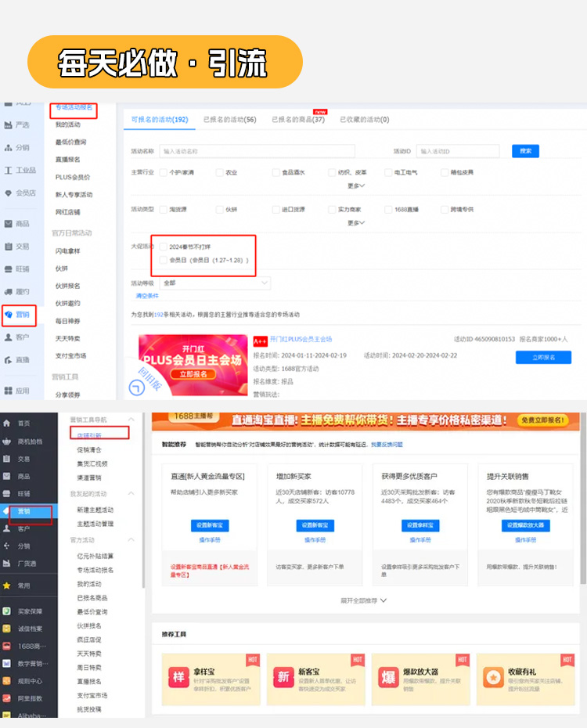
Task: Click the blue 搜索 button
Action: point(525,151)
